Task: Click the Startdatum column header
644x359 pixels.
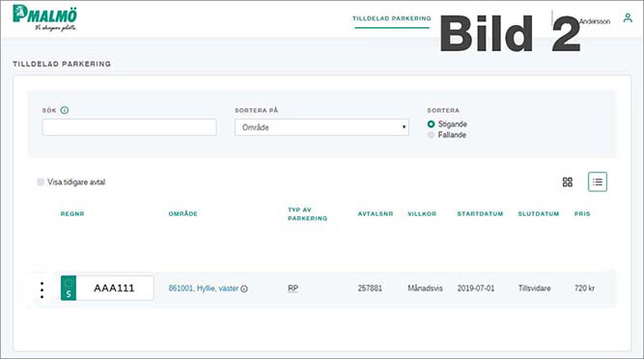Action: point(480,213)
